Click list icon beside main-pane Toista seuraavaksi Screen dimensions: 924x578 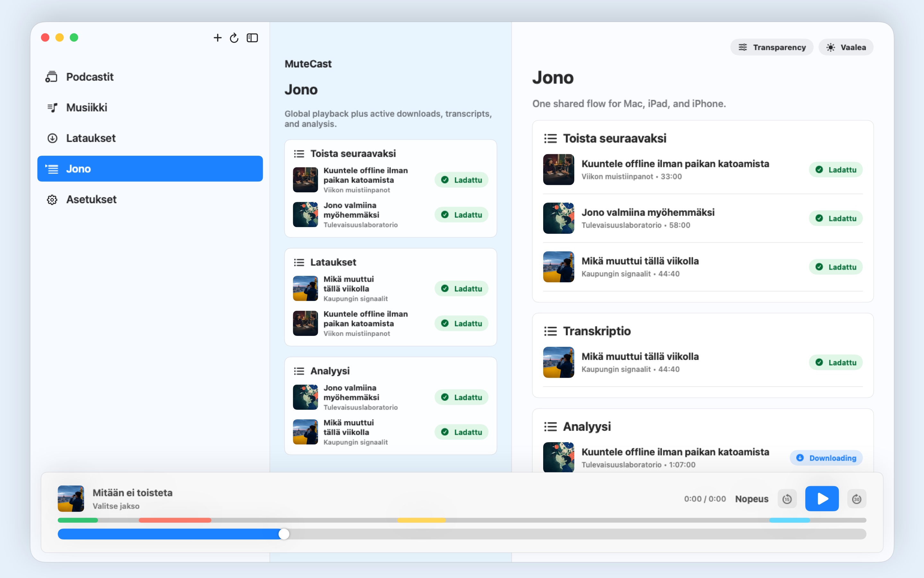point(550,138)
